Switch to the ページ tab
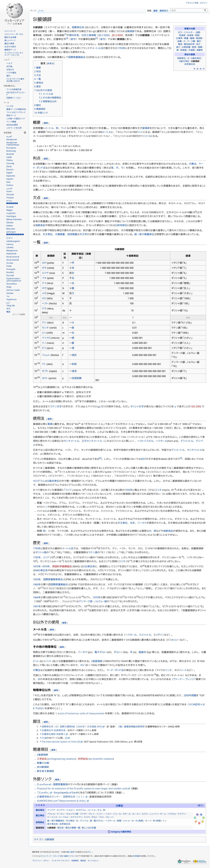Viewport: 210px width, 868px height. [33, 11]
